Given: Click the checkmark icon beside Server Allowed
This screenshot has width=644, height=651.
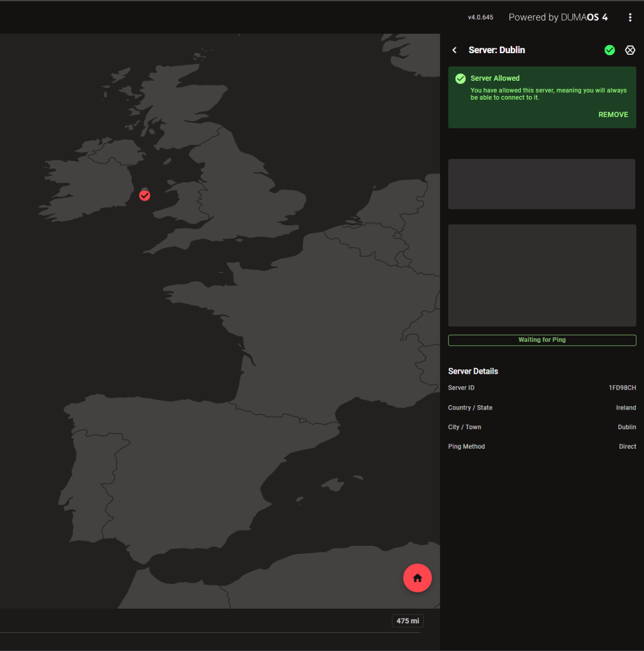Looking at the screenshot, I should 461,79.
